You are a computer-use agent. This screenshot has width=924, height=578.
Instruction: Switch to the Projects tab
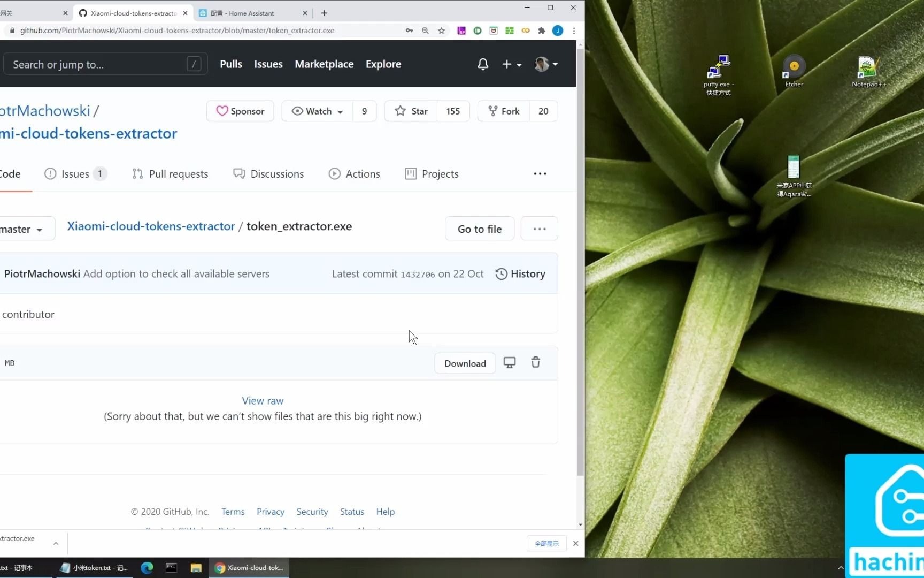(432, 174)
